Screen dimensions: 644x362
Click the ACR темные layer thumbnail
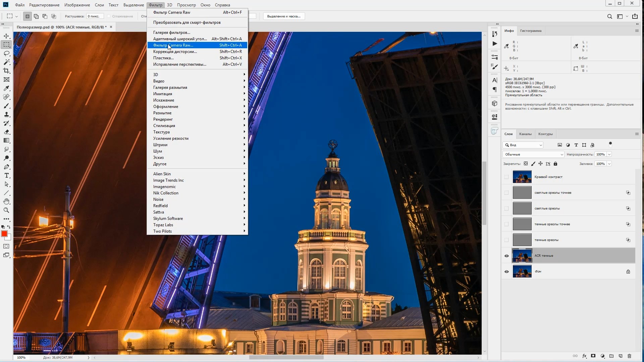coord(522,255)
